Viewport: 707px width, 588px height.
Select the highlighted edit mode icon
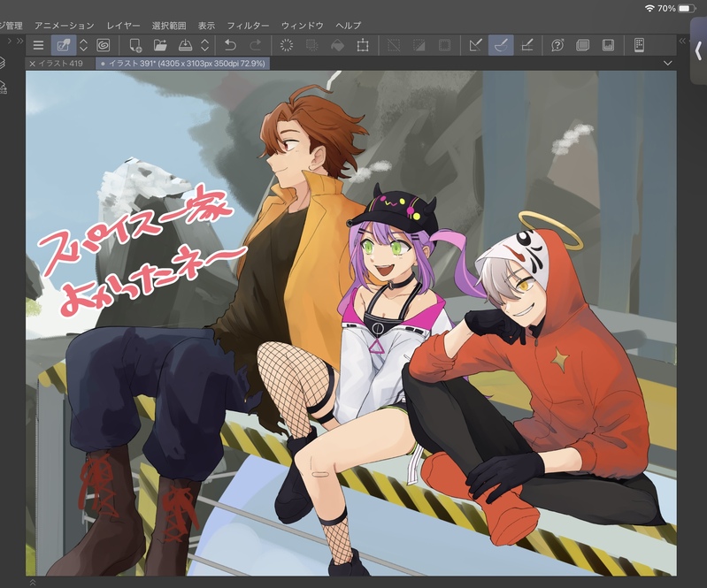tap(64, 45)
